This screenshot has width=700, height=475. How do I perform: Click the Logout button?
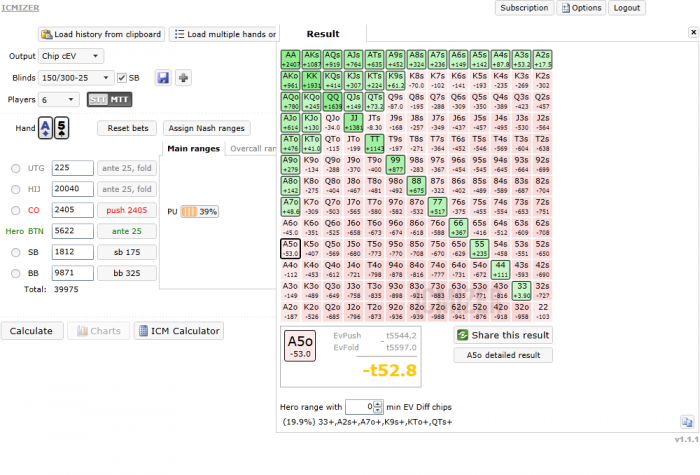tap(627, 8)
